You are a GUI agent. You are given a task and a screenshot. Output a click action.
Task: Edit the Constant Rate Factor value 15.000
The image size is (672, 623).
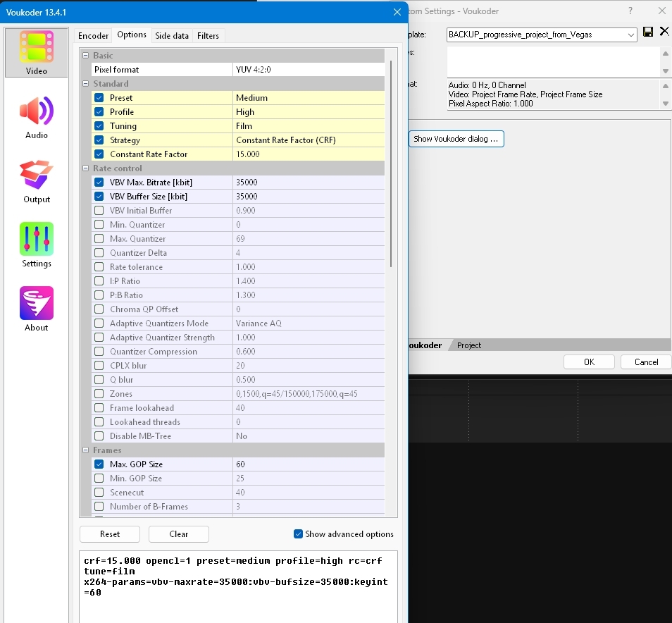pos(308,154)
